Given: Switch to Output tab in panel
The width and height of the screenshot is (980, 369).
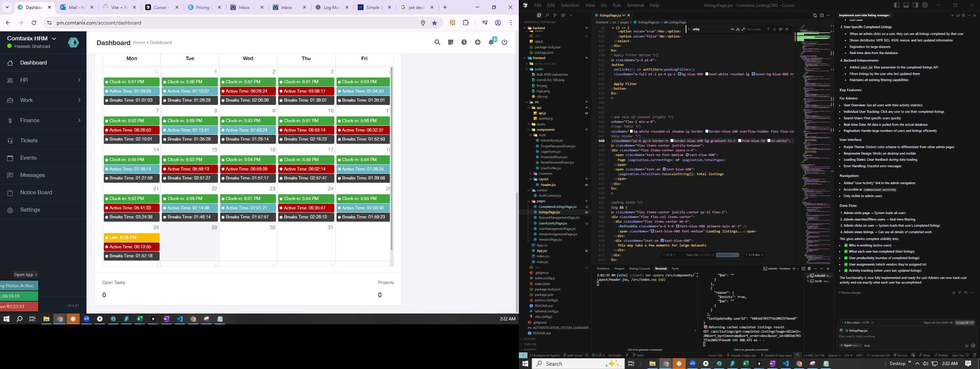Looking at the screenshot, I should coord(619,268).
